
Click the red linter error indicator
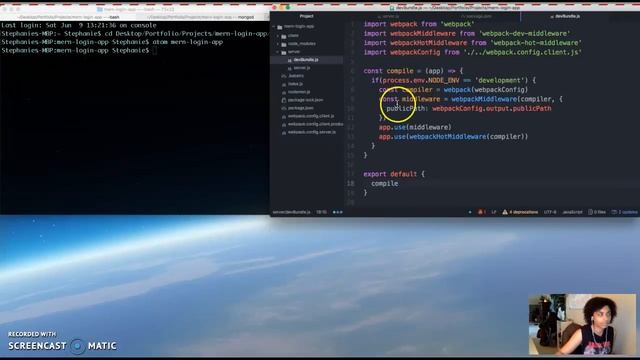(x=482, y=212)
